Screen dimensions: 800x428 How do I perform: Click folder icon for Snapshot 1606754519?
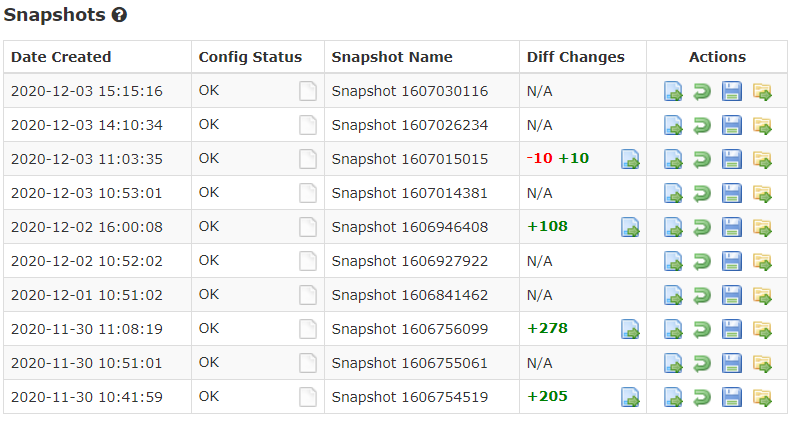point(762,398)
